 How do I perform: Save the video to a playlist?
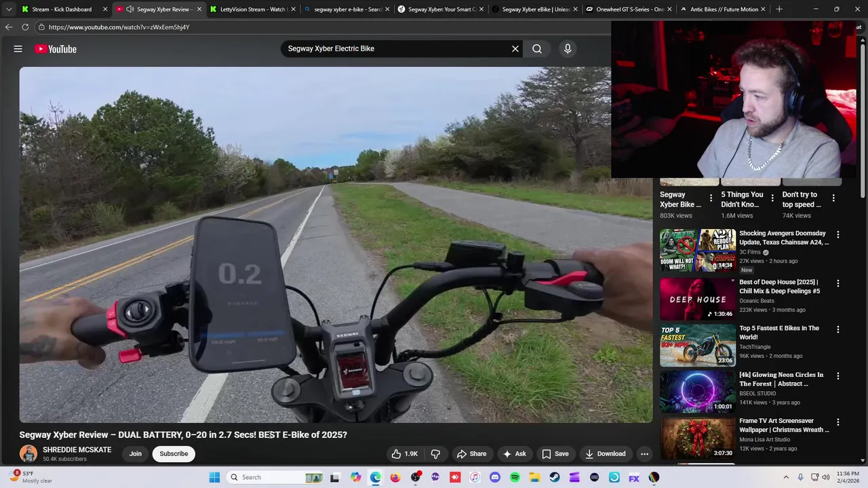click(555, 454)
